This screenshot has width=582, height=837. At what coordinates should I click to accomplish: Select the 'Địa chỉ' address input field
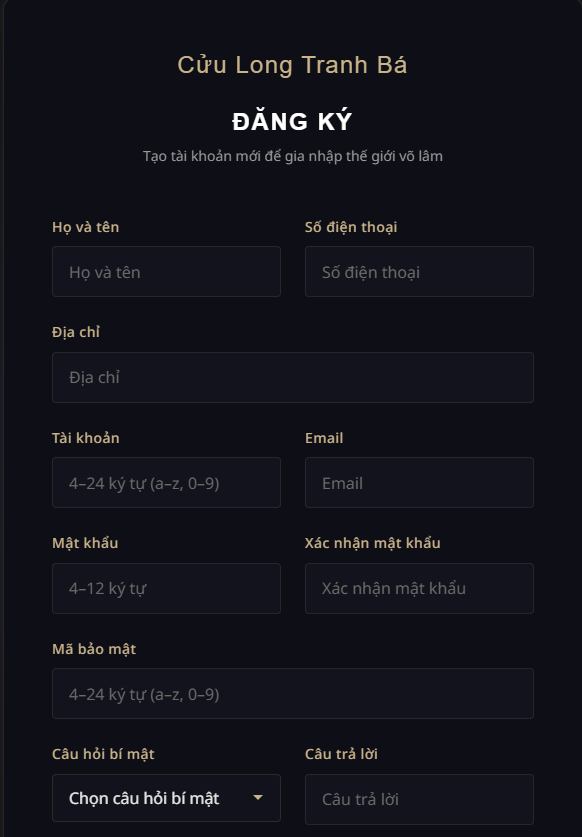point(293,377)
